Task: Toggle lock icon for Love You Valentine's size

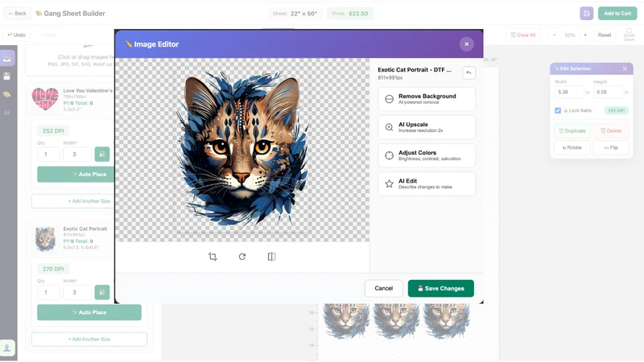Action: point(102,154)
